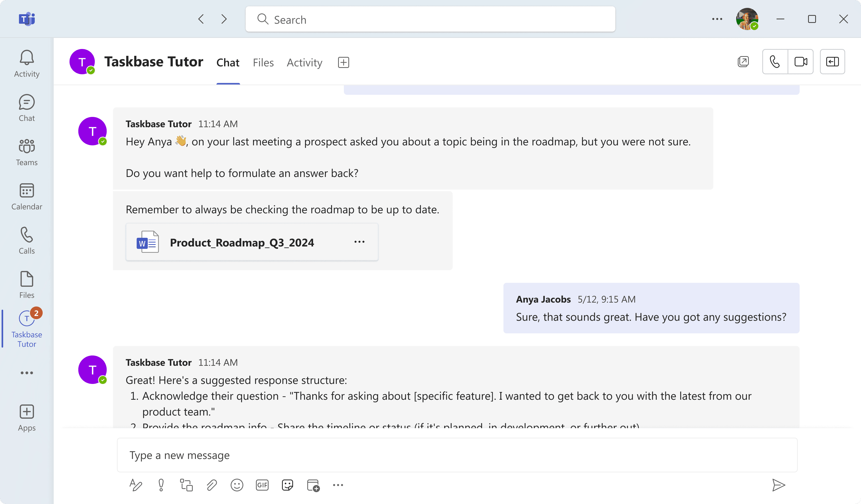Open the GIF picker
861x504 pixels.
(x=262, y=485)
